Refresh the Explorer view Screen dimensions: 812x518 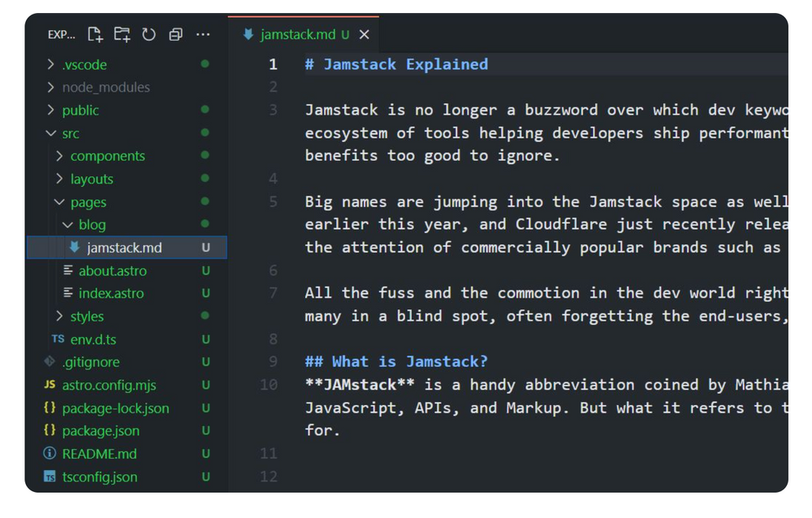147,34
